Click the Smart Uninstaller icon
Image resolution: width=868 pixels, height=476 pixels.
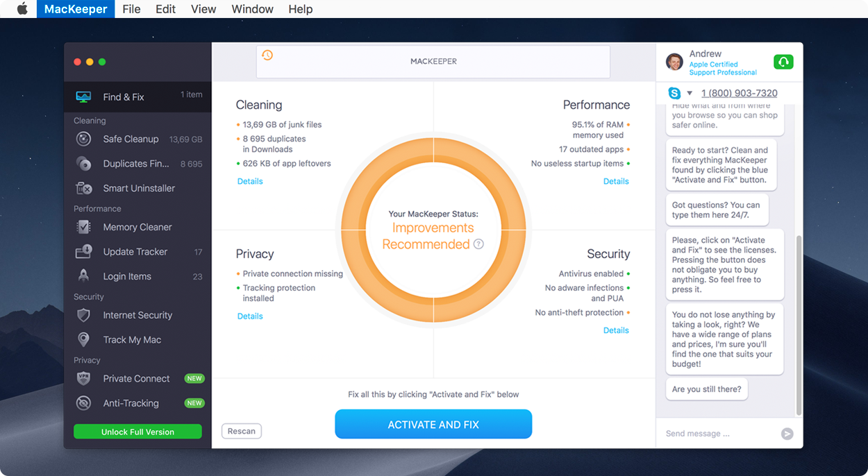click(83, 188)
